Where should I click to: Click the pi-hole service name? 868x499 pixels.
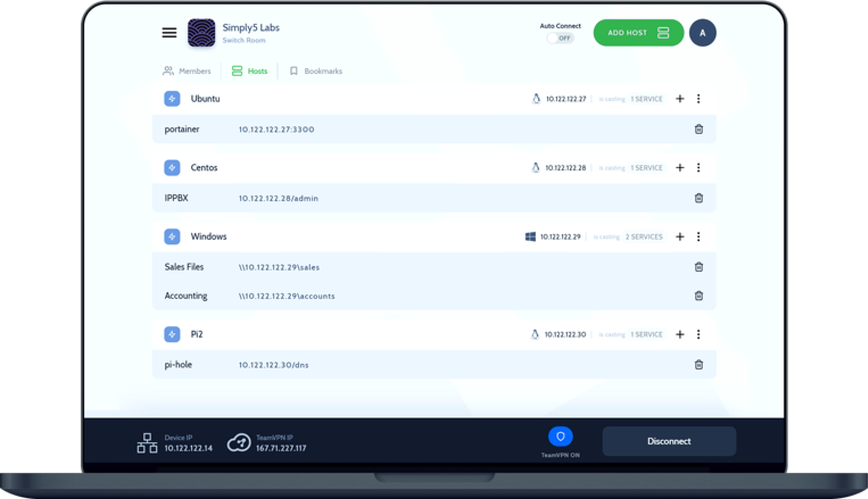click(178, 365)
